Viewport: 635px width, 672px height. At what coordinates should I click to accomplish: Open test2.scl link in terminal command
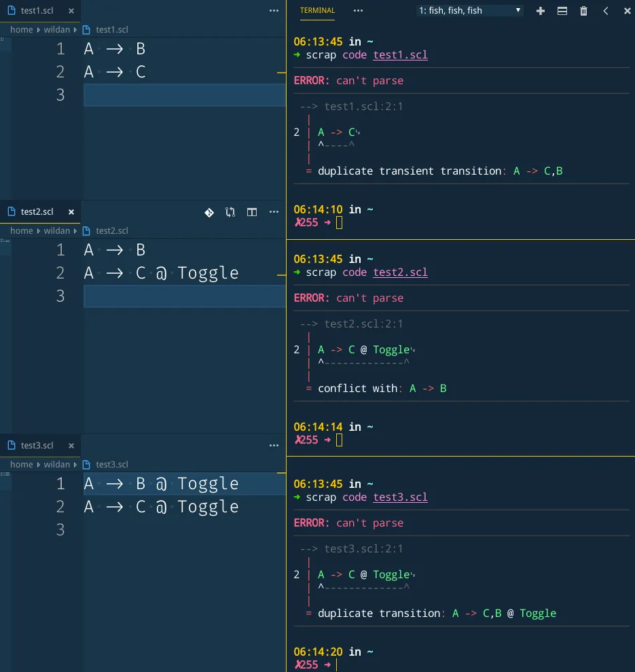(x=400, y=272)
